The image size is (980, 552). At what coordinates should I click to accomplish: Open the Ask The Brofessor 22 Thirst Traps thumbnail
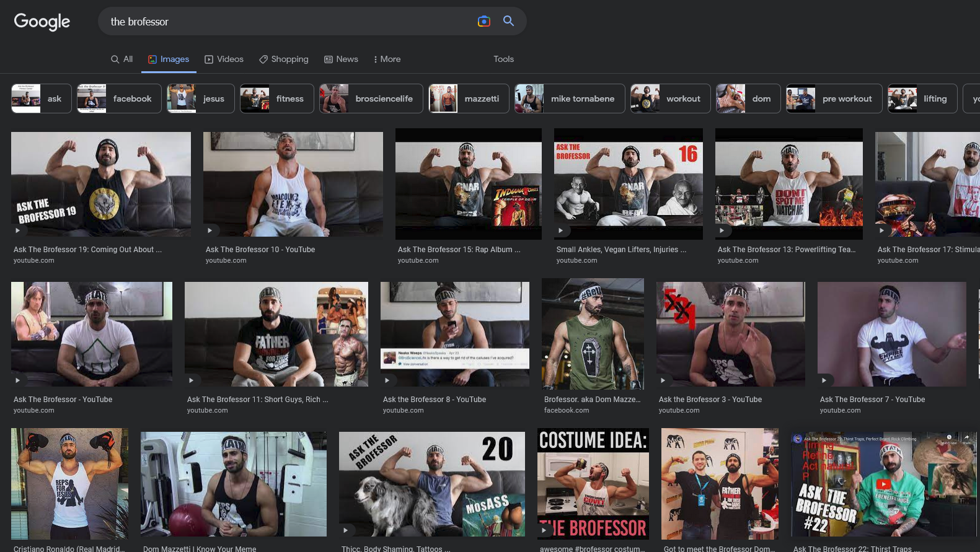click(884, 484)
